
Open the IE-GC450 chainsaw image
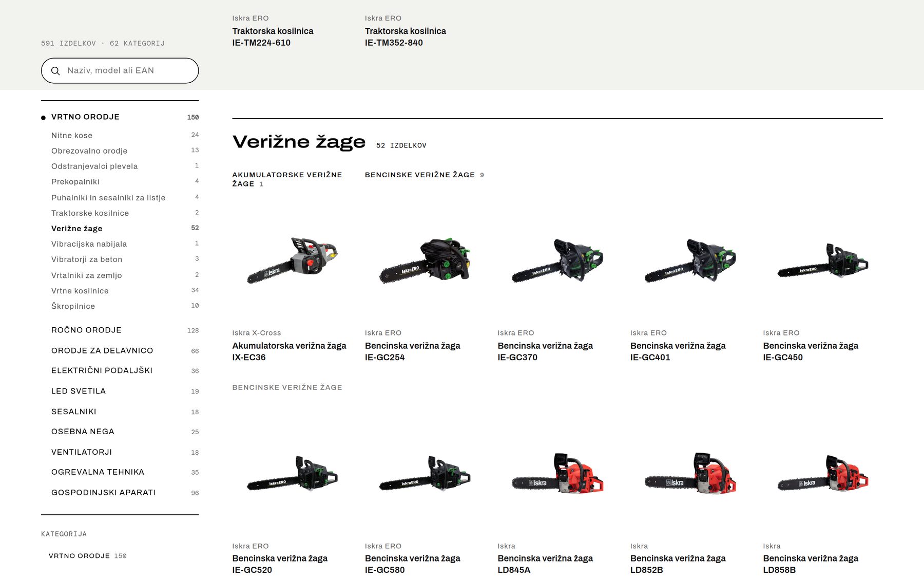823,261
